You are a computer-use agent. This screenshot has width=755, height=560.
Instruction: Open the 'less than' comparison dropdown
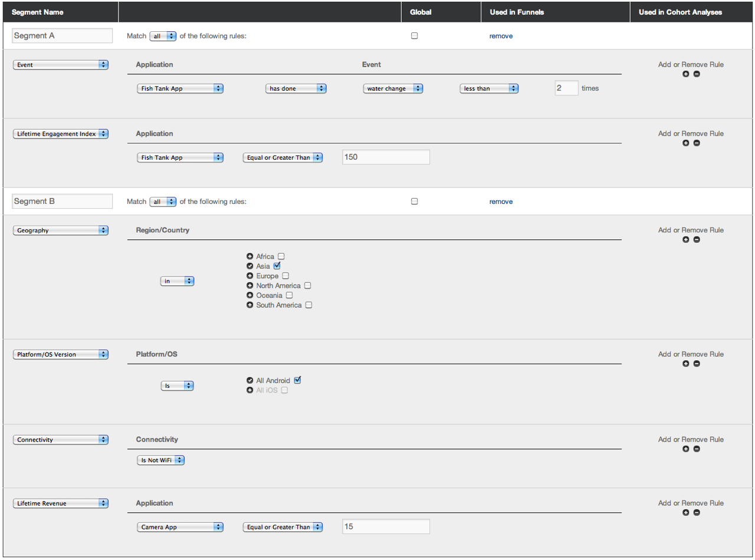(489, 88)
